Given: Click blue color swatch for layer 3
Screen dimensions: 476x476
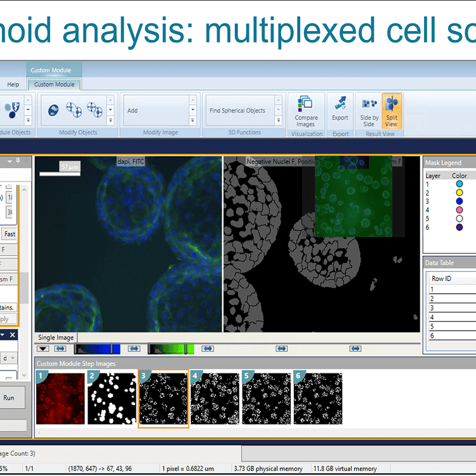Looking at the screenshot, I should pos(459,201).
